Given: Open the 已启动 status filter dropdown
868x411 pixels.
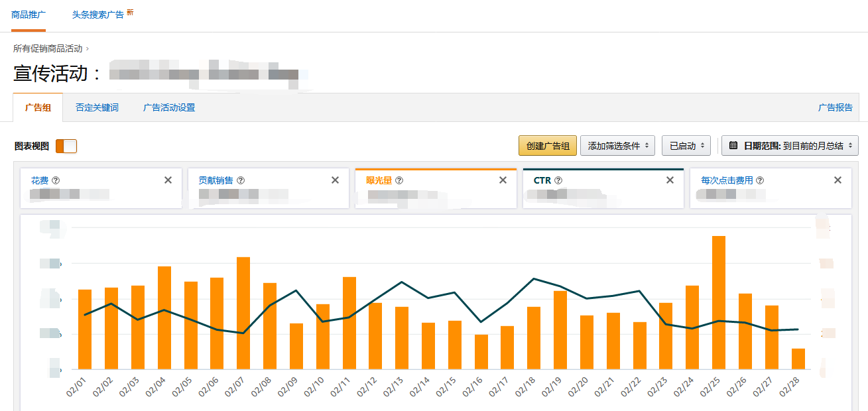Looking at the screenshot, I should tap(686, 145).
